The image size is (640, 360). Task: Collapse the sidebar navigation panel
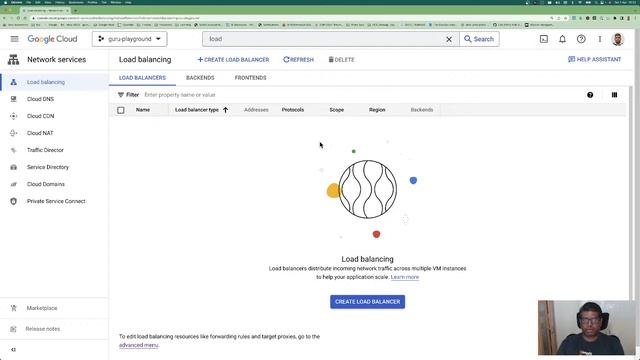point(13,350)
